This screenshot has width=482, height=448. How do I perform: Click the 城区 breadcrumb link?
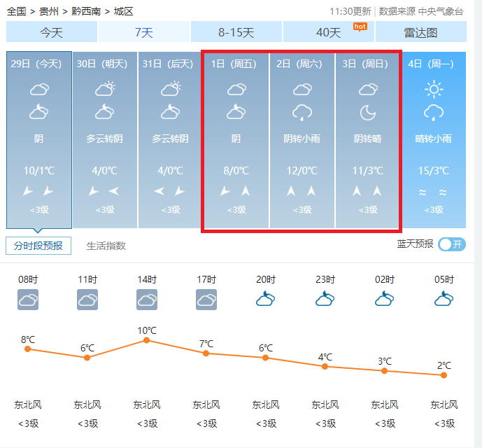click(x=124, y=11)
